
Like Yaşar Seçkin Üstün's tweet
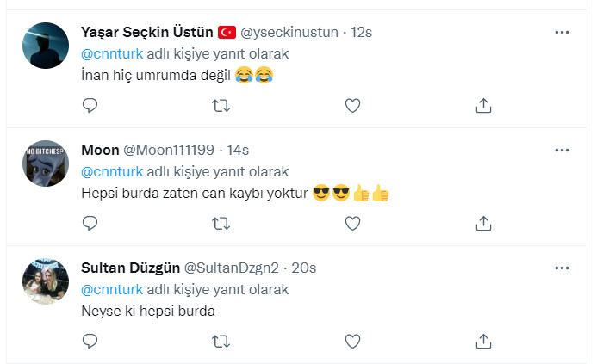point(352,105)
